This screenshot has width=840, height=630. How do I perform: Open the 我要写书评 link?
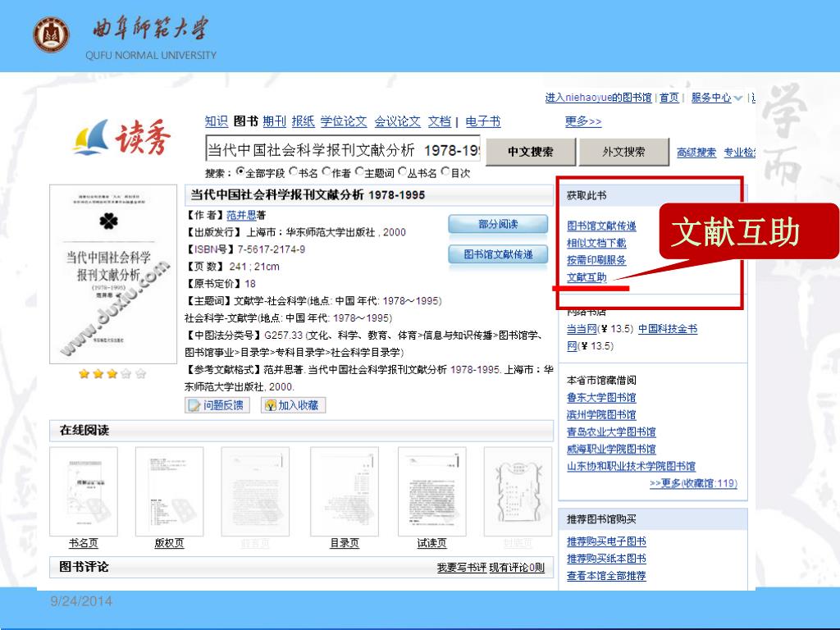461,568
